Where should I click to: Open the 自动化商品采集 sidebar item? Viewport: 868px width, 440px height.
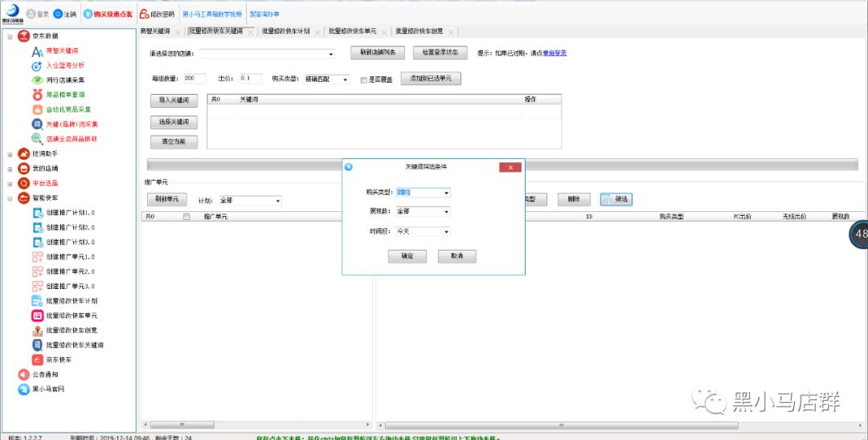68,109
